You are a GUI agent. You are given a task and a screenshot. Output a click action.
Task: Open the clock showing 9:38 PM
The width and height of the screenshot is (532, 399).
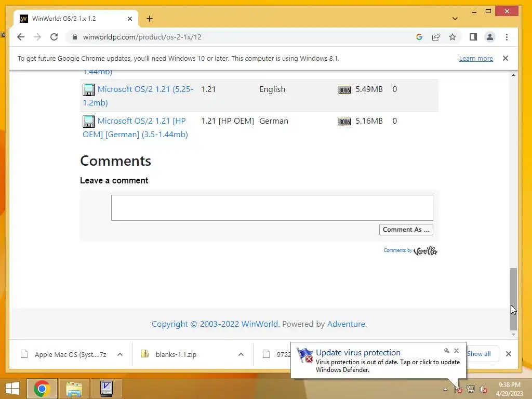click(509, 389)
